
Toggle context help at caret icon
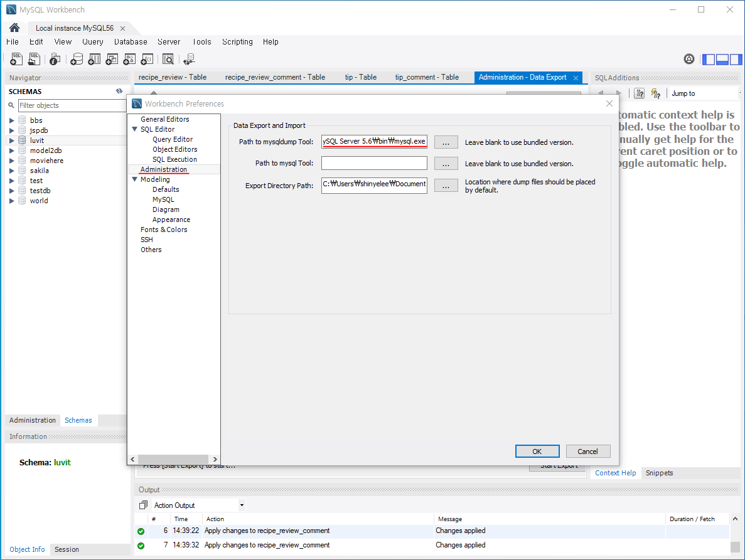click(640, 93)
